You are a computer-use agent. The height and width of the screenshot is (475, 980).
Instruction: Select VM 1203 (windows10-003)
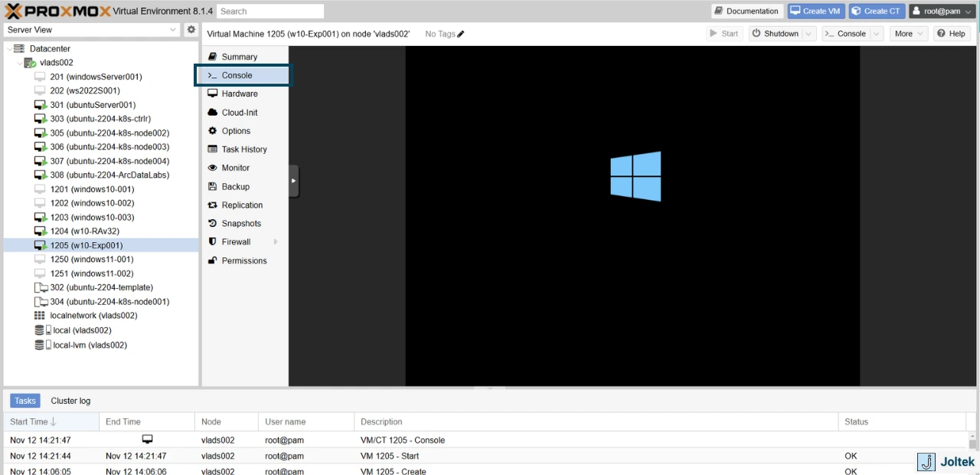click(92, 218)
